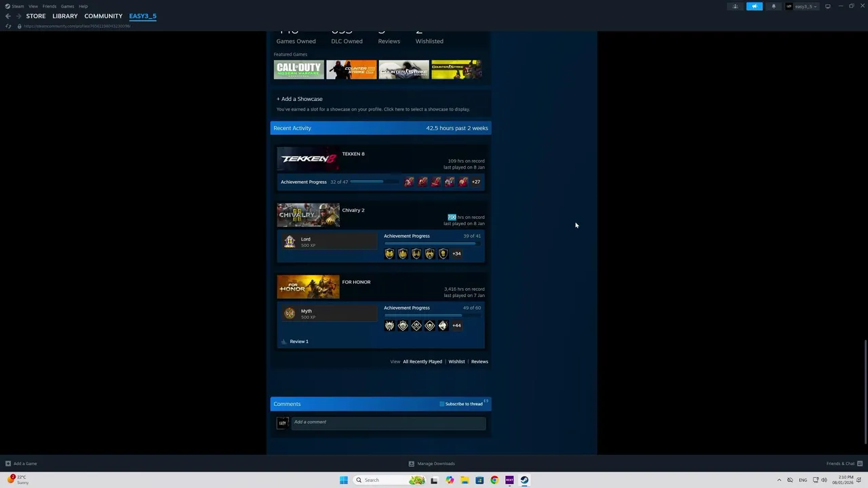The width and height of the screenshot is (868, 488).
Task: Go forward with the right arrow
Action: pyautogui.click(x=18, y=16)
